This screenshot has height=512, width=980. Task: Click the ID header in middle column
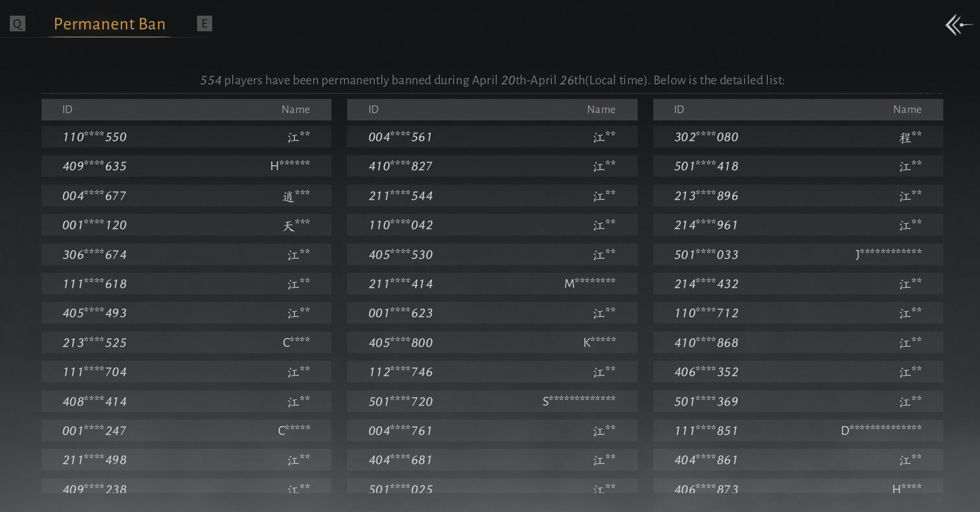tap(373, 110)
